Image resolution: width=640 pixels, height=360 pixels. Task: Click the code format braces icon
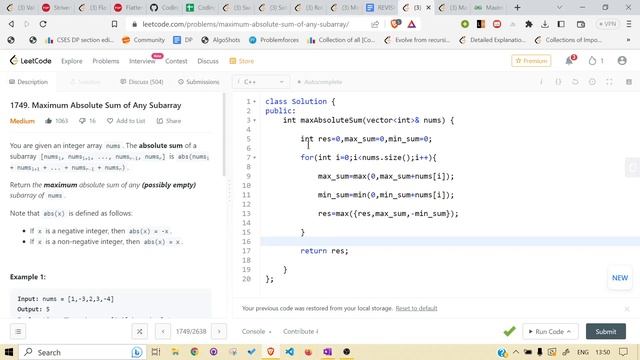pos(558,82)
